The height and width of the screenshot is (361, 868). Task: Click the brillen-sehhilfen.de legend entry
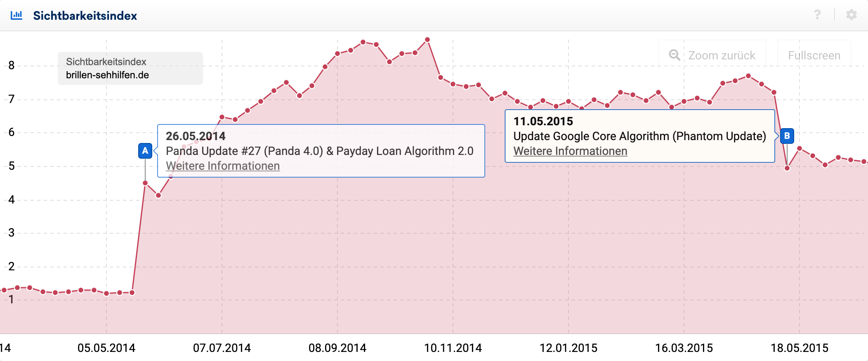(108, 75)
